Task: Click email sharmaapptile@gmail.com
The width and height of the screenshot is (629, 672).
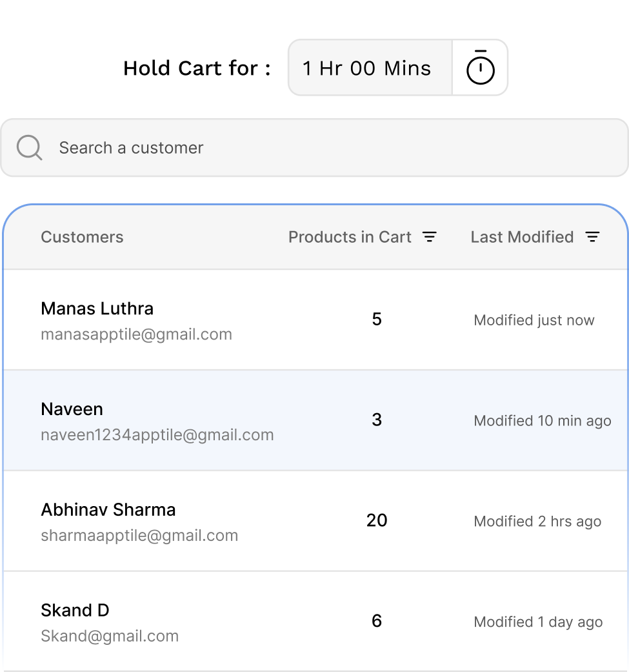Action: (x=139, y=536)
